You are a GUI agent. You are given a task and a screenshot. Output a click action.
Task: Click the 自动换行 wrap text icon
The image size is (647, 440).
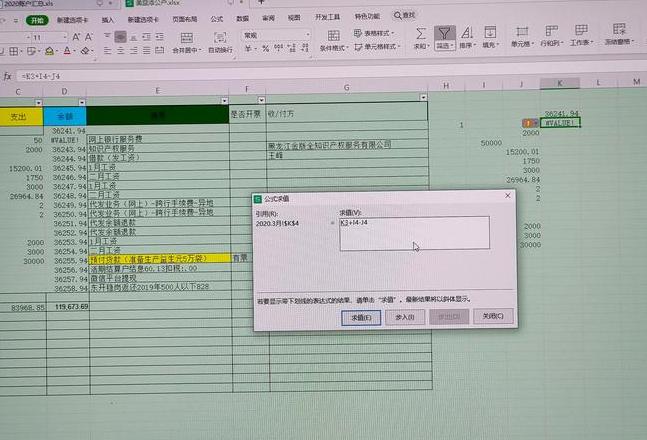(x=220, y=38)
